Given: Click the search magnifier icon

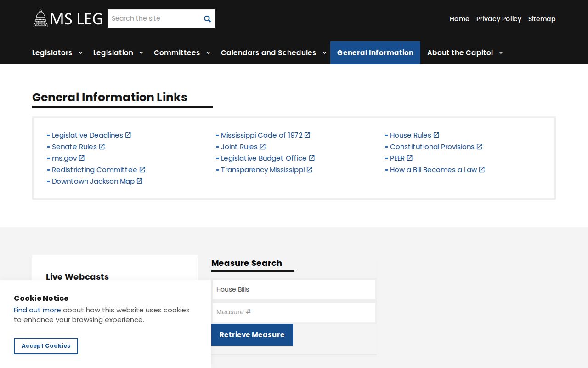Looking at the screenshot, I should [207, 19].
